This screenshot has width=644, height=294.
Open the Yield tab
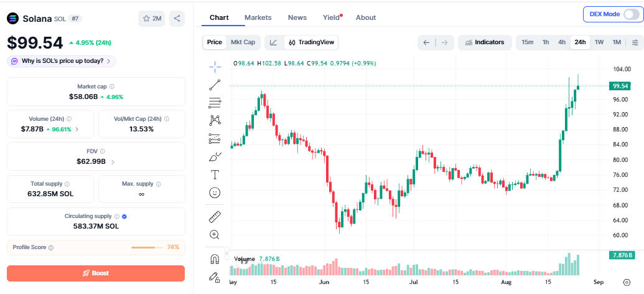click(x=331, y=17)
